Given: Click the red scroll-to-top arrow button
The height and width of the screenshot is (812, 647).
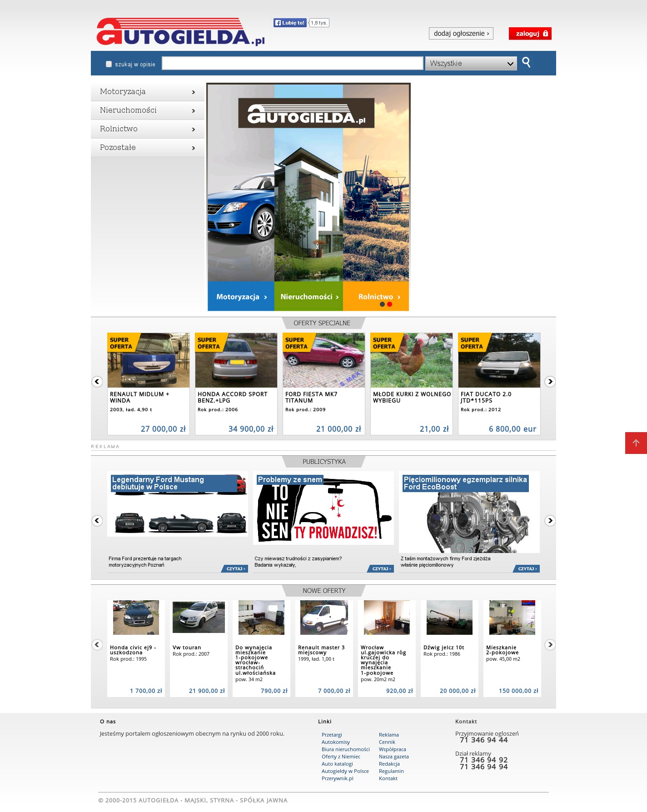Looking at the screenshot, I should click(x=636, y=443).
